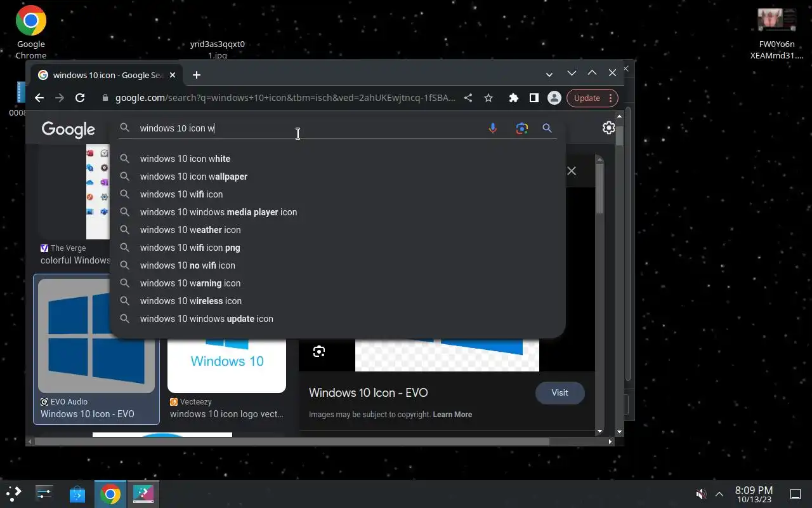Bookmark this page with the star
Viewport: 812px width, 508px height.
[x=488, y=98]
